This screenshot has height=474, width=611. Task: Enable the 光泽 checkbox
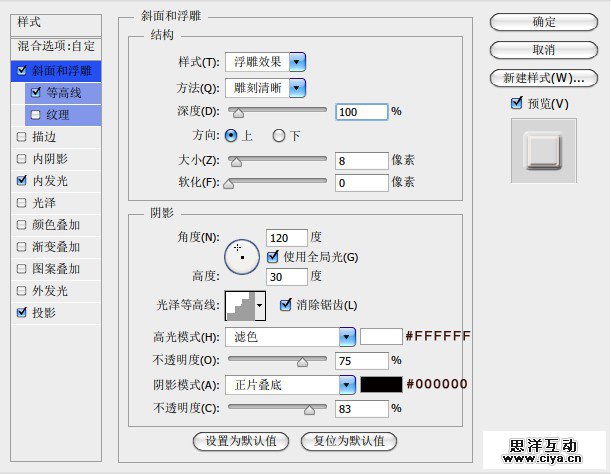tap(22, 203)
